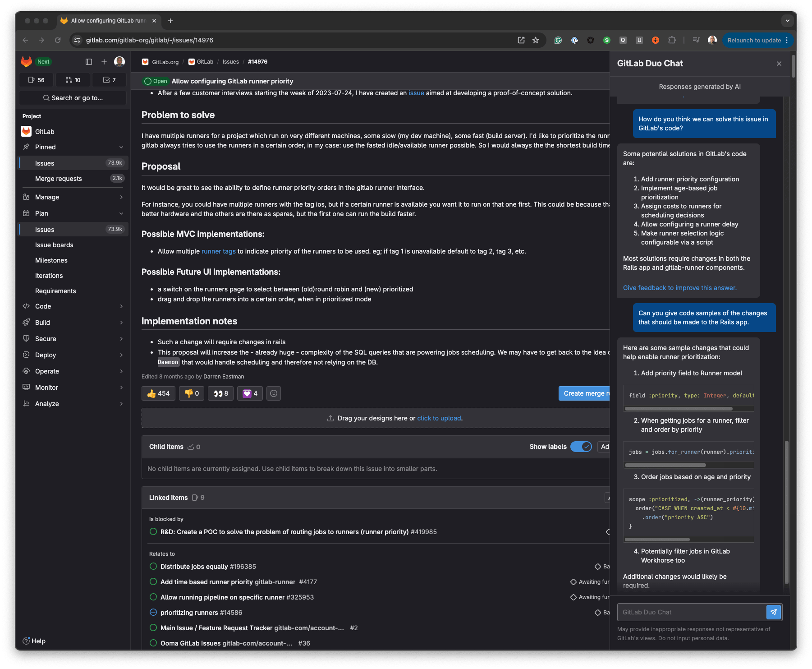Click the 'click to upload' designs link
Screen dimensions: 812x669
coord(439,418)
